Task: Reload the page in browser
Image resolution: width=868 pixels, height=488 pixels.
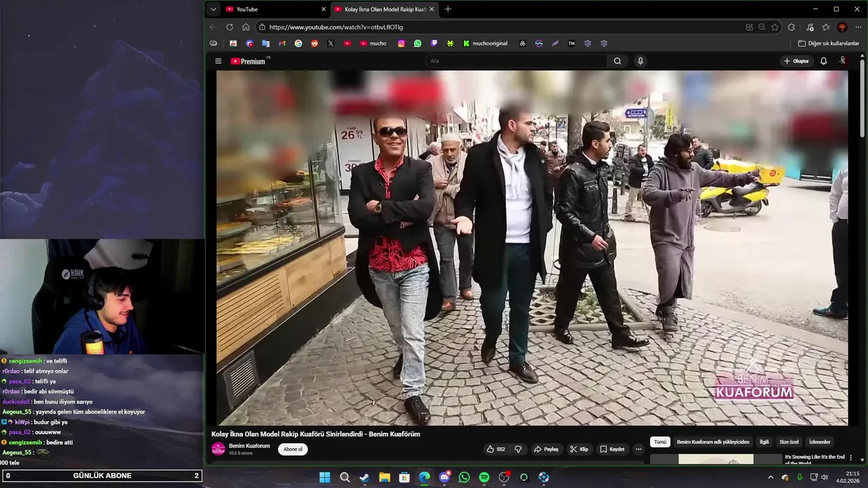Action: tap(229, 27)
